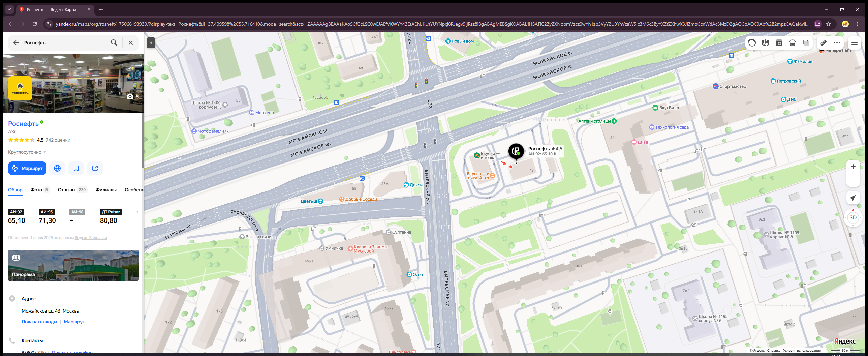Show public transport with the bus icon
Image resolution: width=868 pixels, height=356 pixels.
[793, 43]
